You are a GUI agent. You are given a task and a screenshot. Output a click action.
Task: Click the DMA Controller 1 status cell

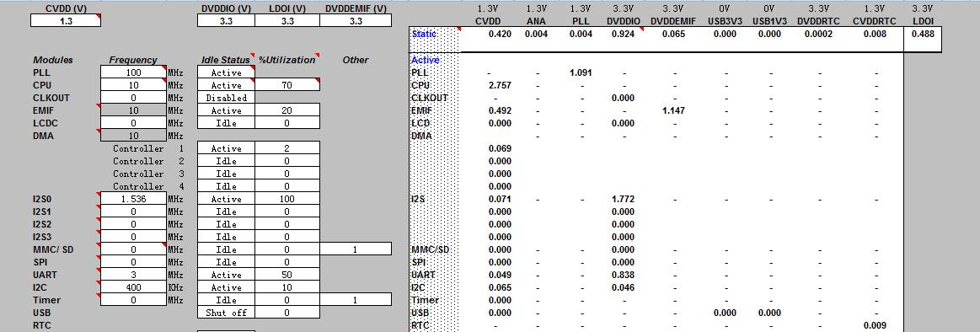point(226,148)
